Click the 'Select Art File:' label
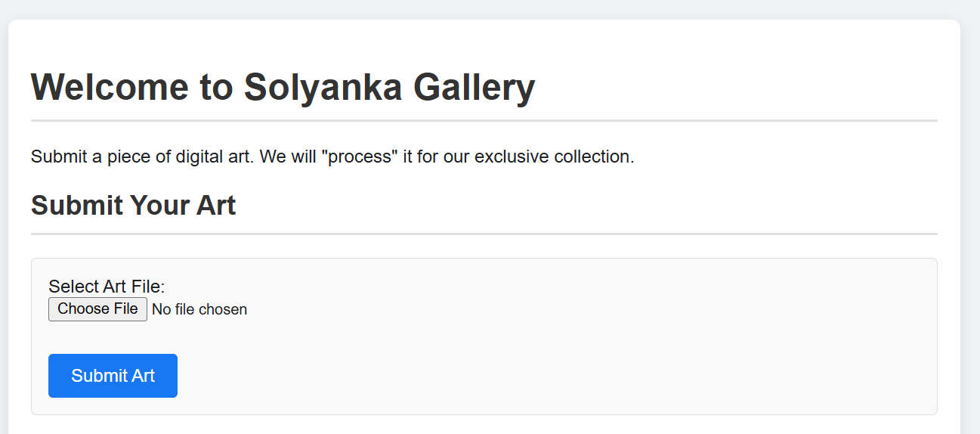This screenshot has width=980, height=434. (107, 287)
